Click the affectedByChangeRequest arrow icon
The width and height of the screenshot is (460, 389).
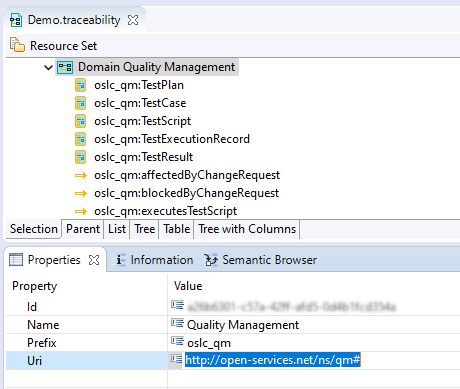(x=81, y=175)
